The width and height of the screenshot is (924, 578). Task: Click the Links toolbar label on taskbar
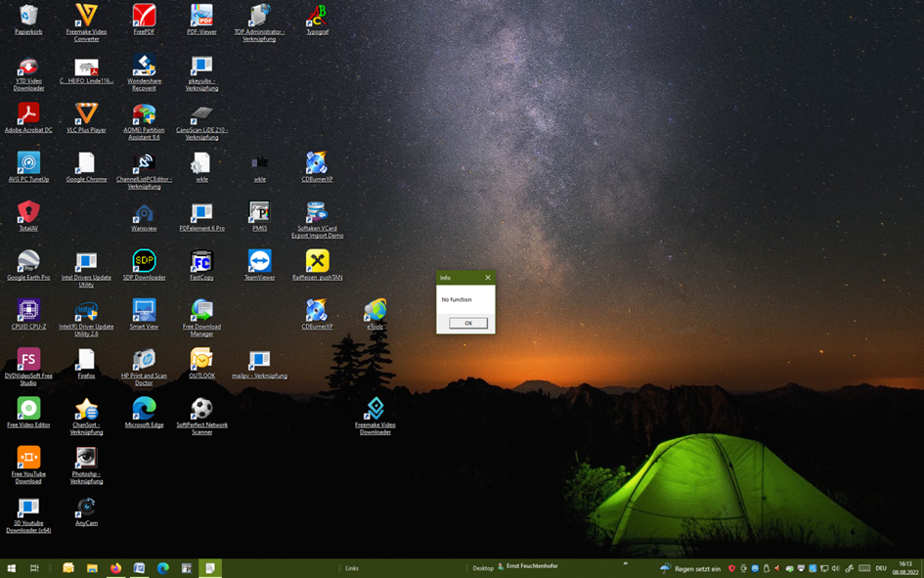[352, 568]
